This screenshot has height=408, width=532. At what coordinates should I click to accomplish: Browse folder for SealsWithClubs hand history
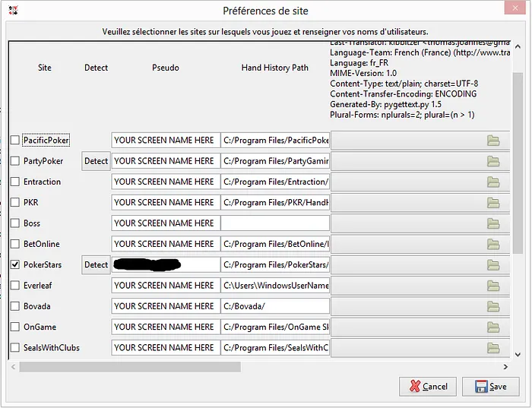tap(420, 348)
